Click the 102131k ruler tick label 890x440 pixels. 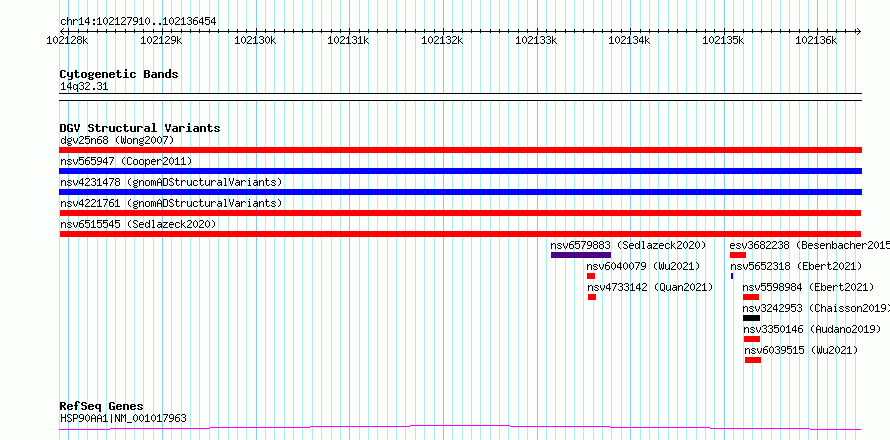[349, 40]
